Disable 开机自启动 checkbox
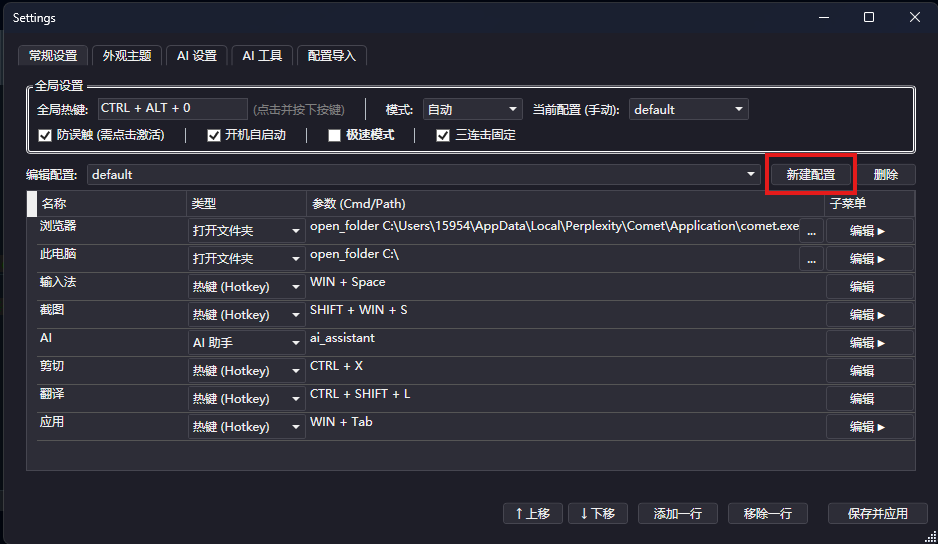938x544 pixels. [214, 135]
